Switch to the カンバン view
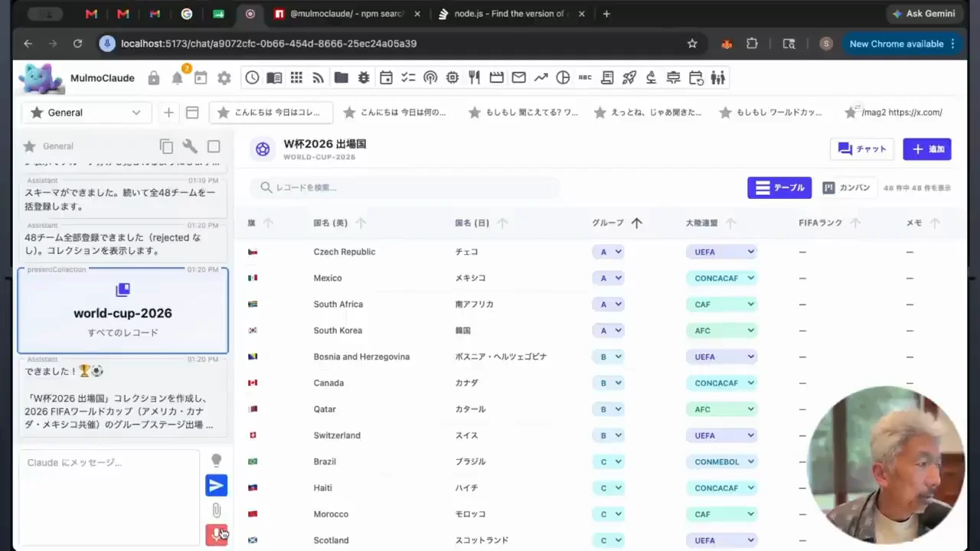The image size is (980, 551). coord(847,187)
